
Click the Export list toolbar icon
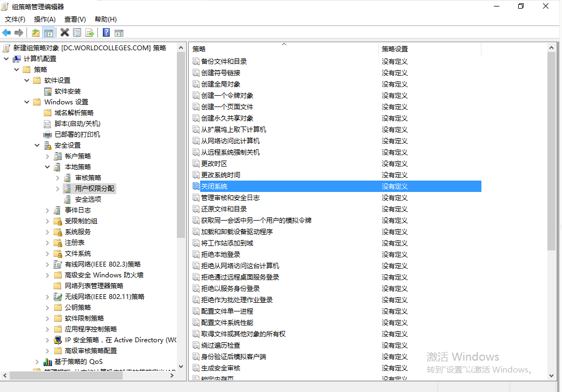[x=90, y=33]
